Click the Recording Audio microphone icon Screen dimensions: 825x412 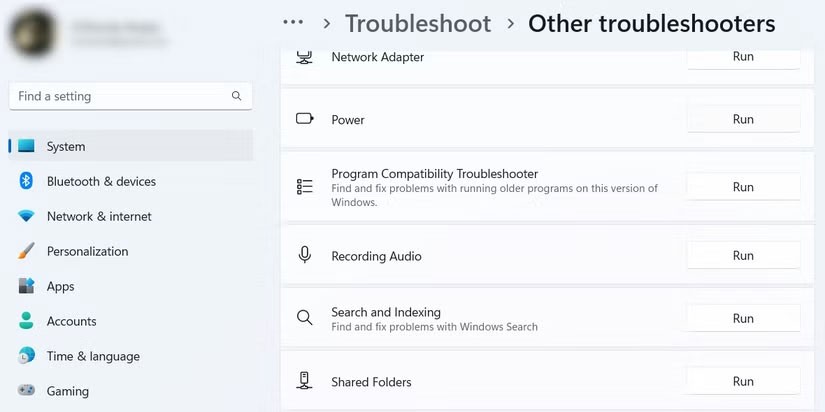[305, 256]
